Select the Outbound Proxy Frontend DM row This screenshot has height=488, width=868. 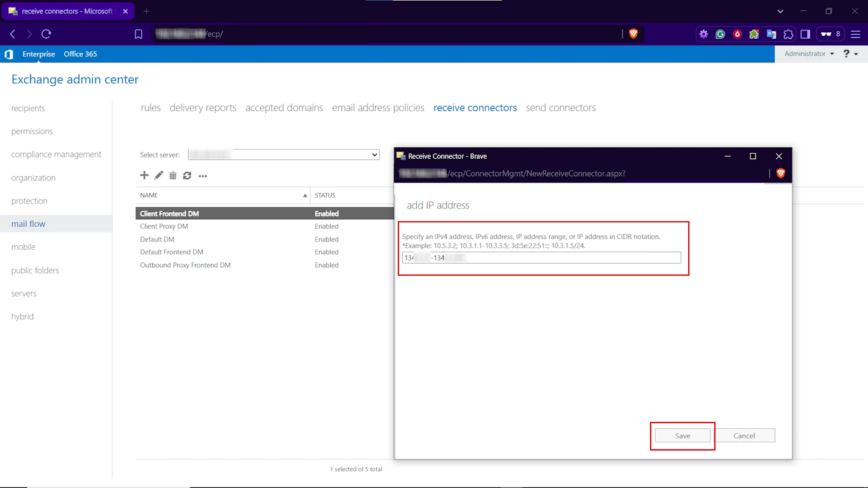tap(265, 265)
